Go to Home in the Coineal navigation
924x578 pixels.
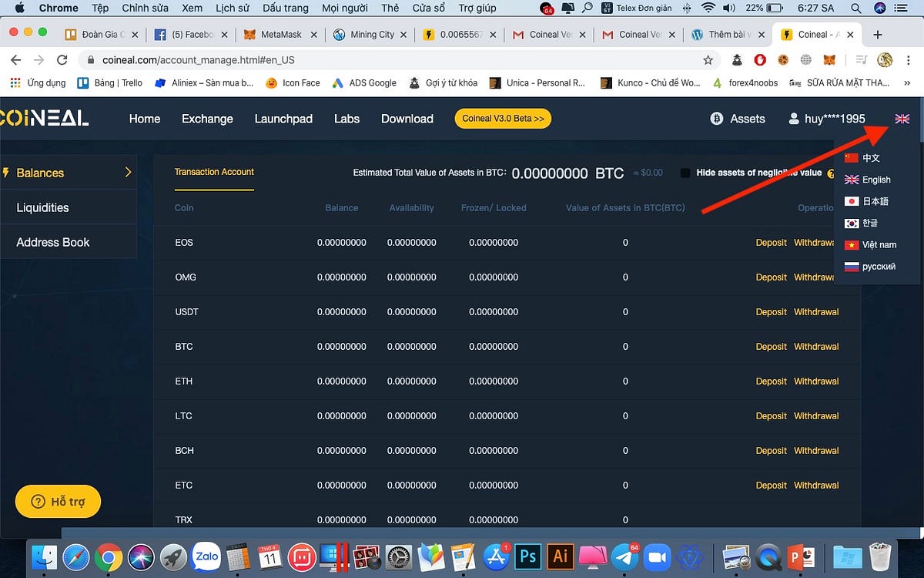click(x=145, y=119)
